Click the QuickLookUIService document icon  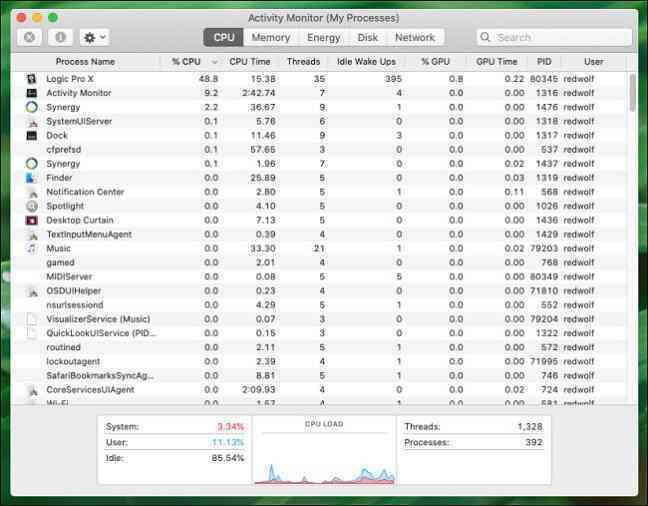32,333
